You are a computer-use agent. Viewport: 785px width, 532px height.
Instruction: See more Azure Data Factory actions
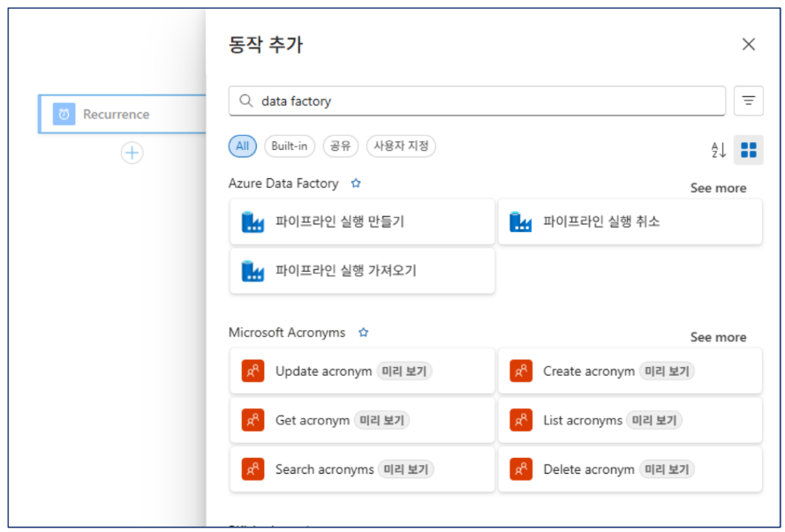pyautogui.click(x=718, y=188)
